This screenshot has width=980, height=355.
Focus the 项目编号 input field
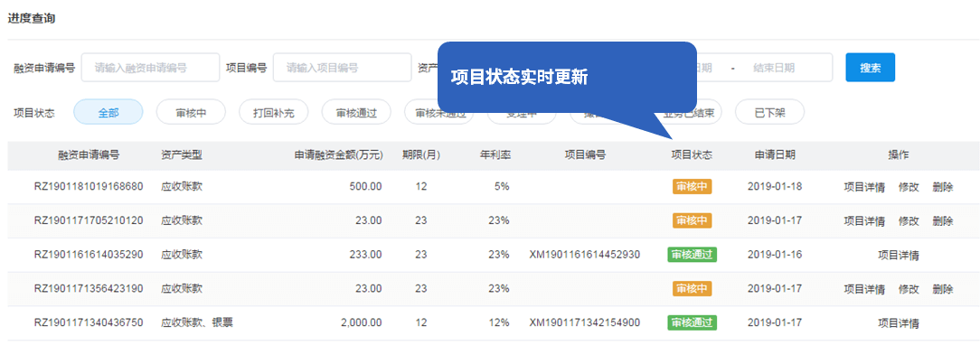click(342, 68)
